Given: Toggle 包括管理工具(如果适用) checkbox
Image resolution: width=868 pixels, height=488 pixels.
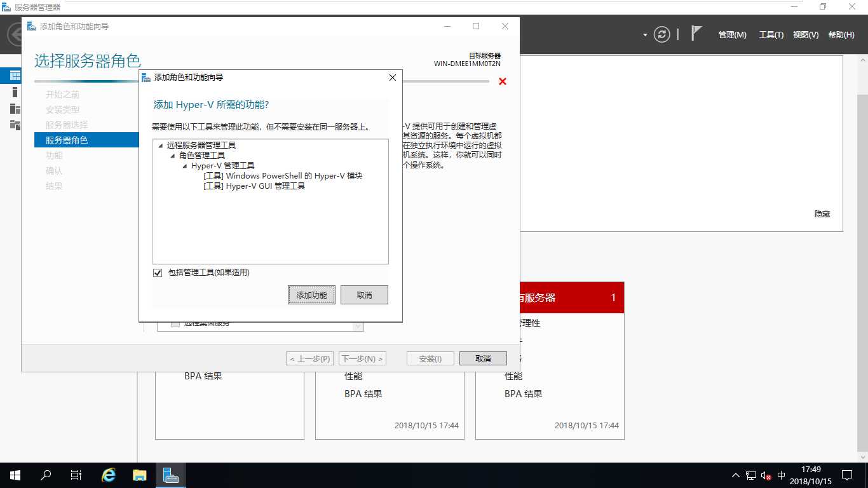Looking at the screenshot, I should [158, 273].
